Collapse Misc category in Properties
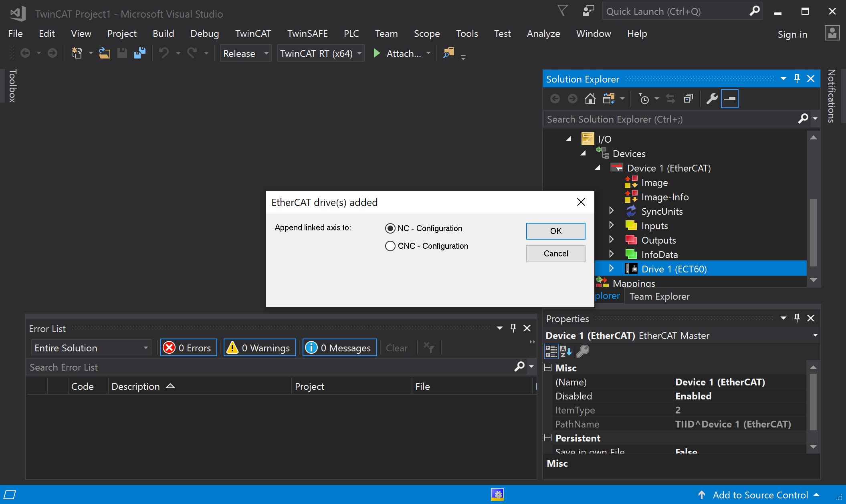The image size is (846, 504). [x=548, y=367]
